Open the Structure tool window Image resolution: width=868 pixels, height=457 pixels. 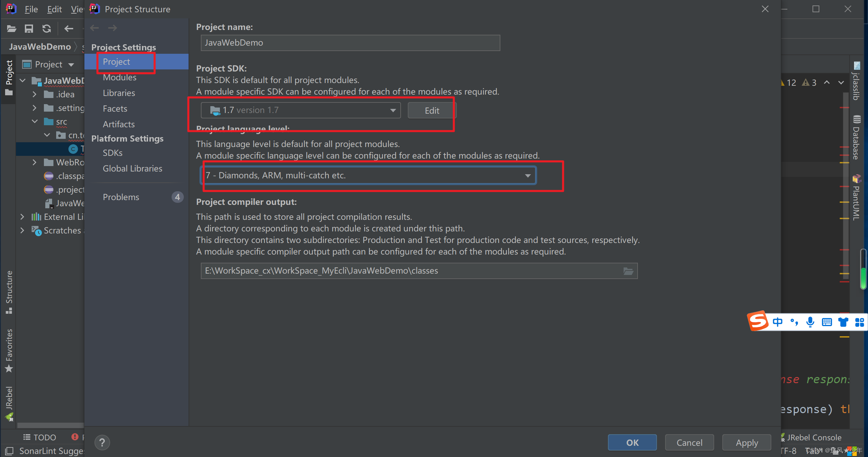[9, 293]
